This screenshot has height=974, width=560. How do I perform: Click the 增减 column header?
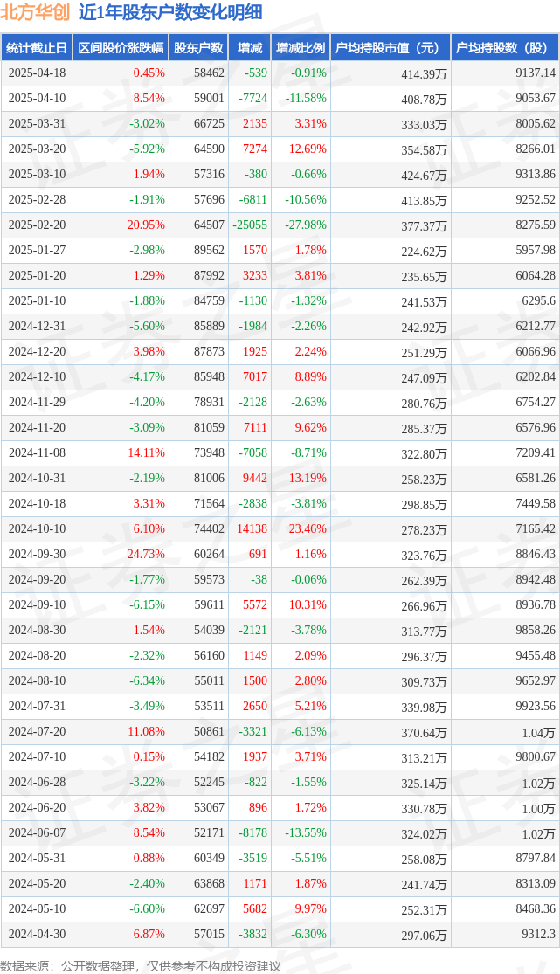[250, 48]
